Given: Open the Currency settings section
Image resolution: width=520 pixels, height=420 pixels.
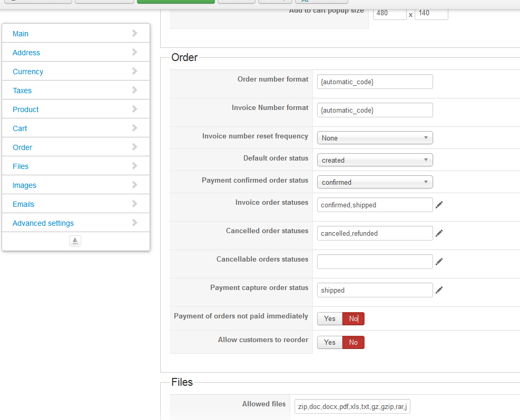Looking at the screenshot, I should [x=28, y=72].
